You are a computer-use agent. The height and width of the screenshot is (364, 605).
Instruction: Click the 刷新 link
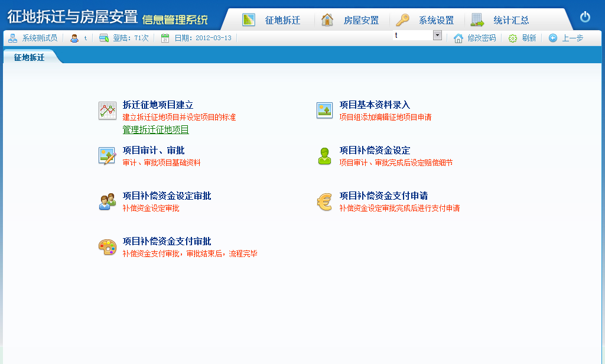click(529, 38)
